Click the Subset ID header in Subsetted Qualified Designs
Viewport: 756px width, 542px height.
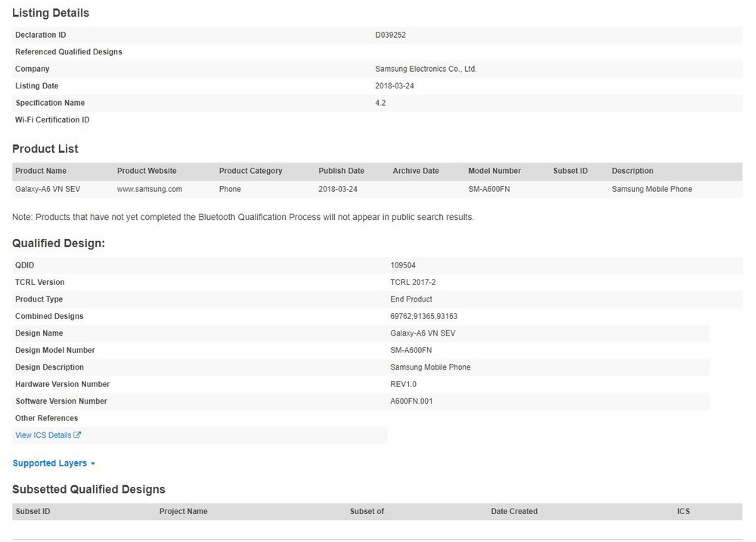[x=33, y=511]
